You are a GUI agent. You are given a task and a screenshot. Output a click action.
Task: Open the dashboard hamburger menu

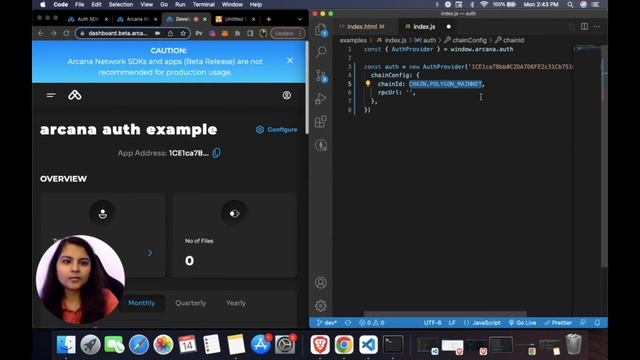(51, 95)
